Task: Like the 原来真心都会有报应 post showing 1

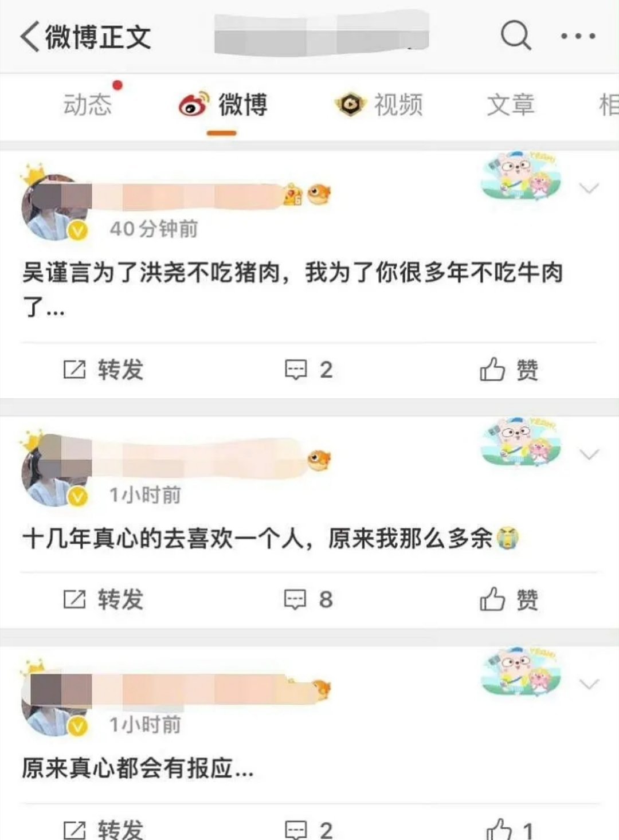Action: coord(510,829)
